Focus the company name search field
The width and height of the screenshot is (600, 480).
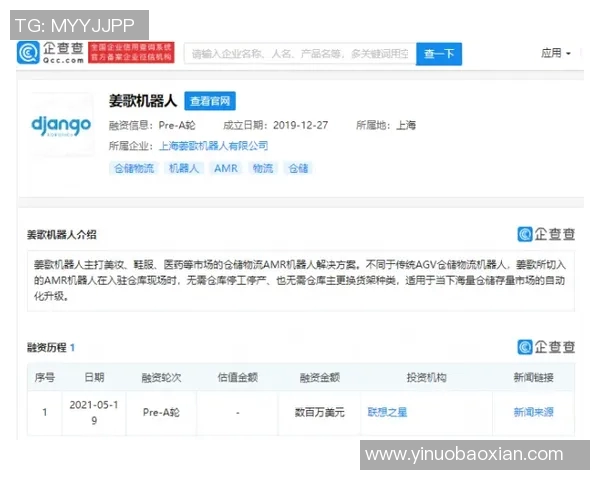coord(300,54)
